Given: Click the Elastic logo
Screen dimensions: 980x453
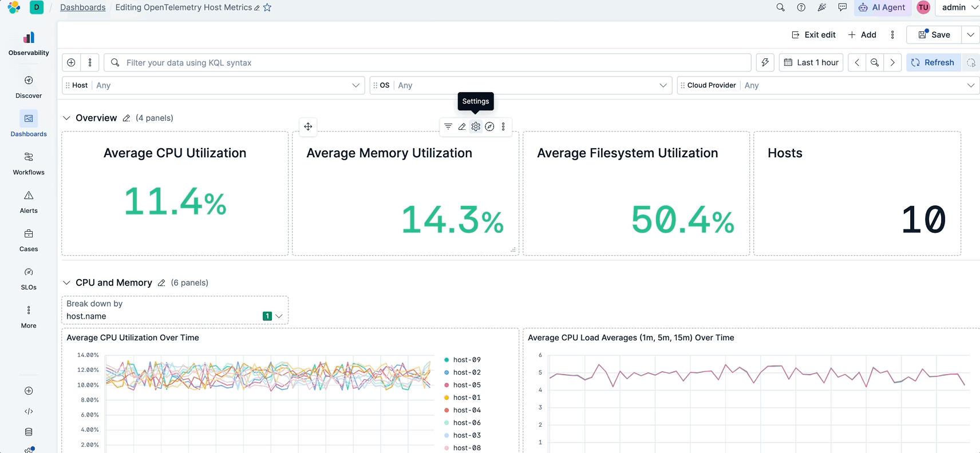Looking at the screenshot, I should [14, 7].
